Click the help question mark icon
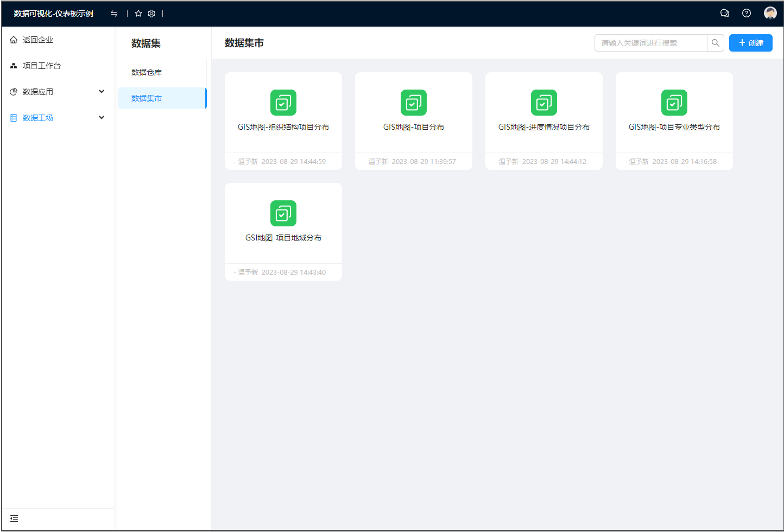This screenshot has height=532, width=784. pyautogui.click(x=747, y=14)
